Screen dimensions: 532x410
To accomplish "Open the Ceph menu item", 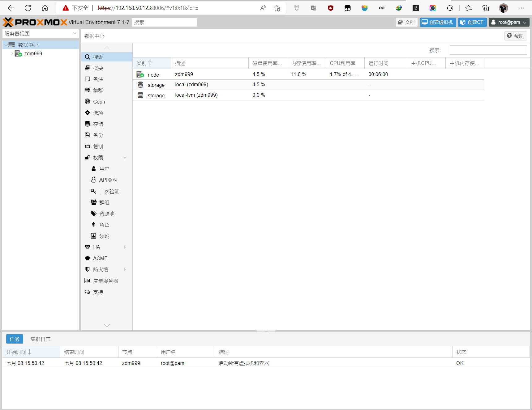I will coord(99,102).
